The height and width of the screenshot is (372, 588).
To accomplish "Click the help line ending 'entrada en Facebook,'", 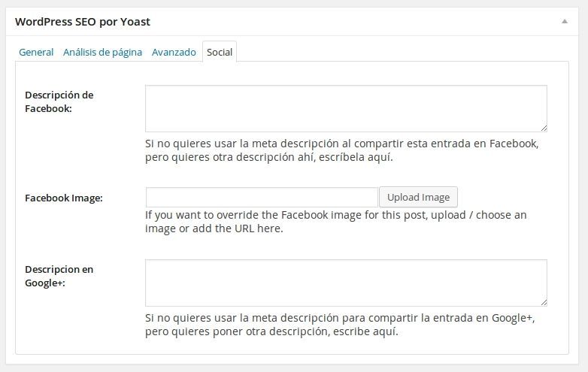I will (x=341, y=144).
